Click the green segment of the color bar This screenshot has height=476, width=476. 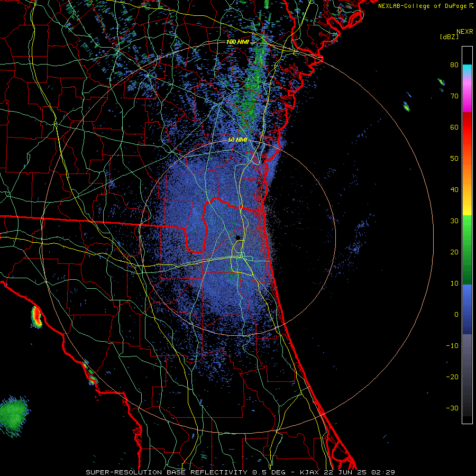467,250
